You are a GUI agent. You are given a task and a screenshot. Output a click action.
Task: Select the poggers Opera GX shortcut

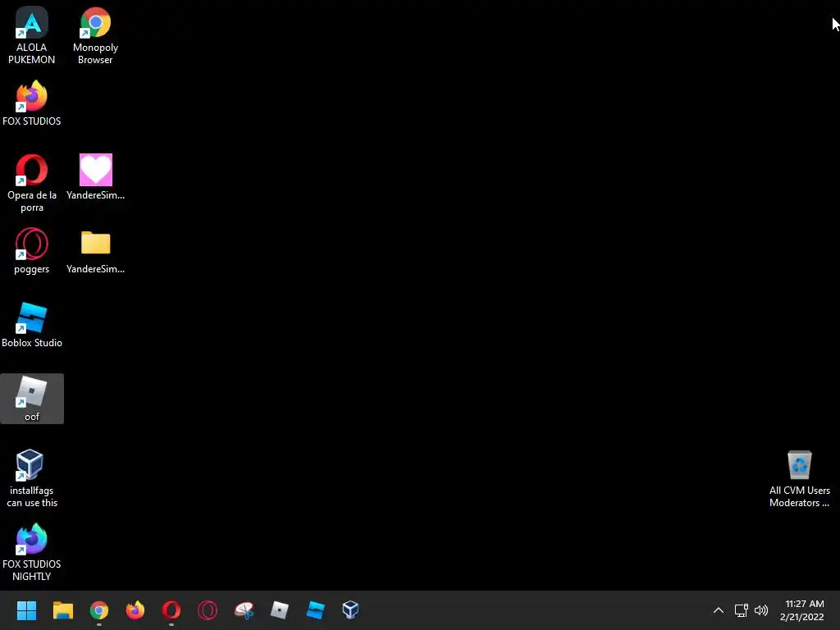(x=32, y=251)
